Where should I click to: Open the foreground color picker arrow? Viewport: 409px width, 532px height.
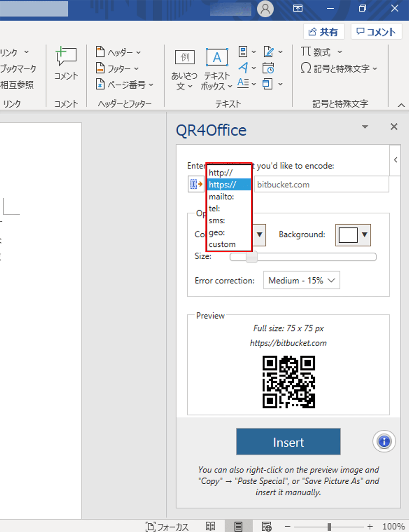click(x=259, y=235)
